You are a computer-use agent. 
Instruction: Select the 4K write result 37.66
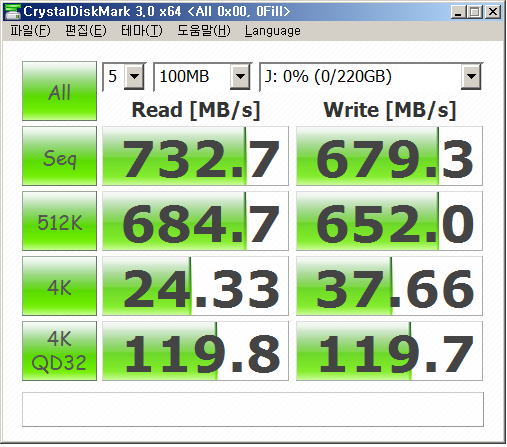click(389, 286)
